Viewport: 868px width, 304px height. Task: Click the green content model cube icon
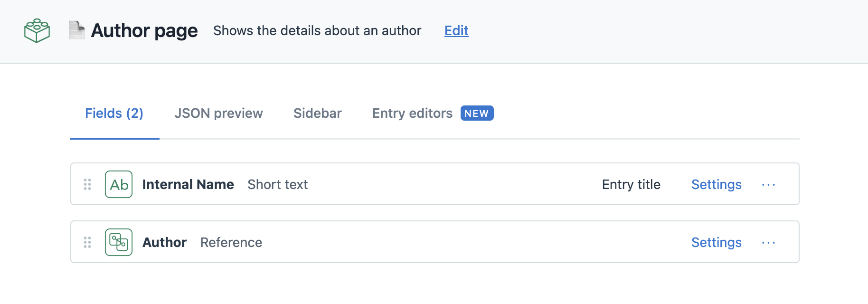(x=37, y=31)
